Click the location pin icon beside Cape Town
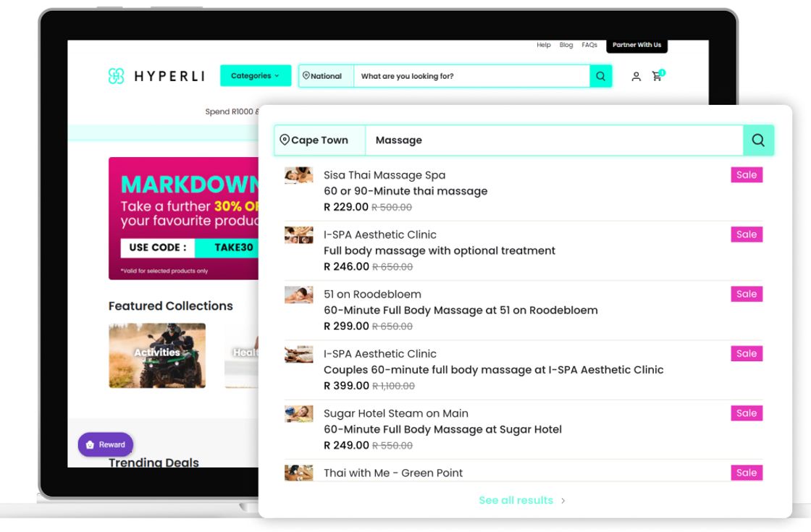The image size is (811, 532). click(x=284, y=140)
